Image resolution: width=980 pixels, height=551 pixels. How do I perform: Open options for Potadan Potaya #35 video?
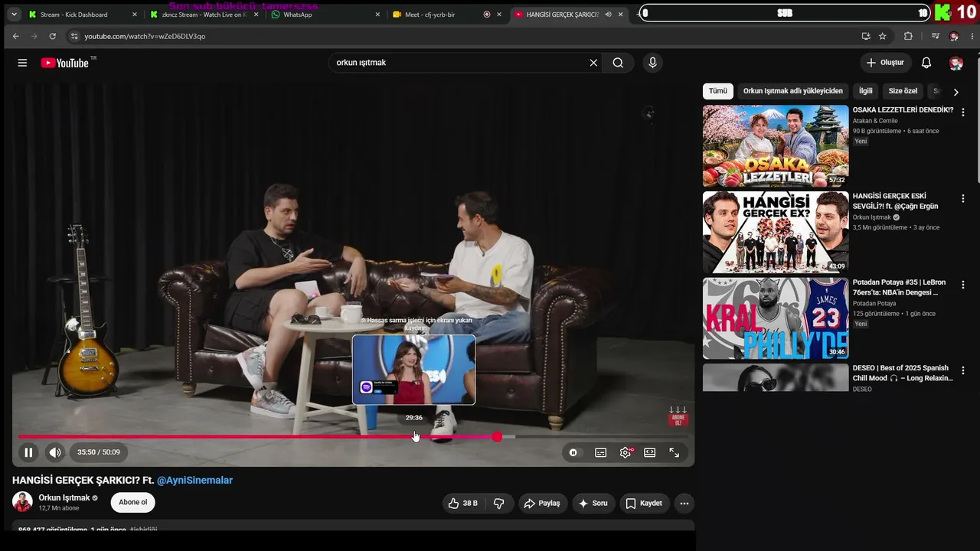point(963,285)
